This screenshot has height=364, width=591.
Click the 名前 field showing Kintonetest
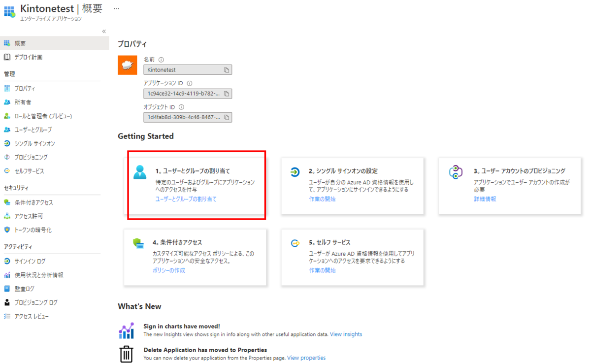pos(188,70)
